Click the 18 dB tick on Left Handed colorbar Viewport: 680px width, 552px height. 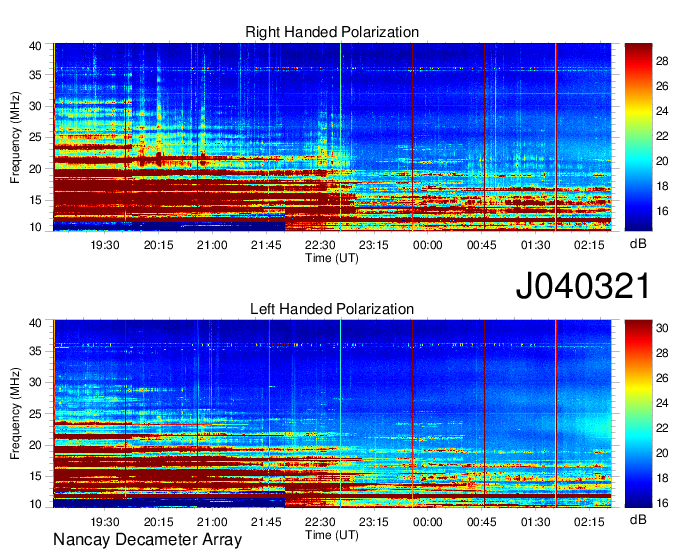(662, 478)
